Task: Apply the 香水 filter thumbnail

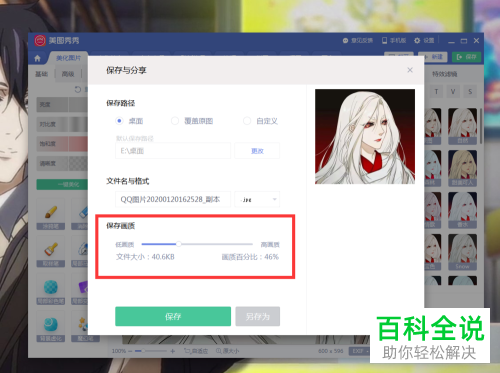Action: (463, 210)
